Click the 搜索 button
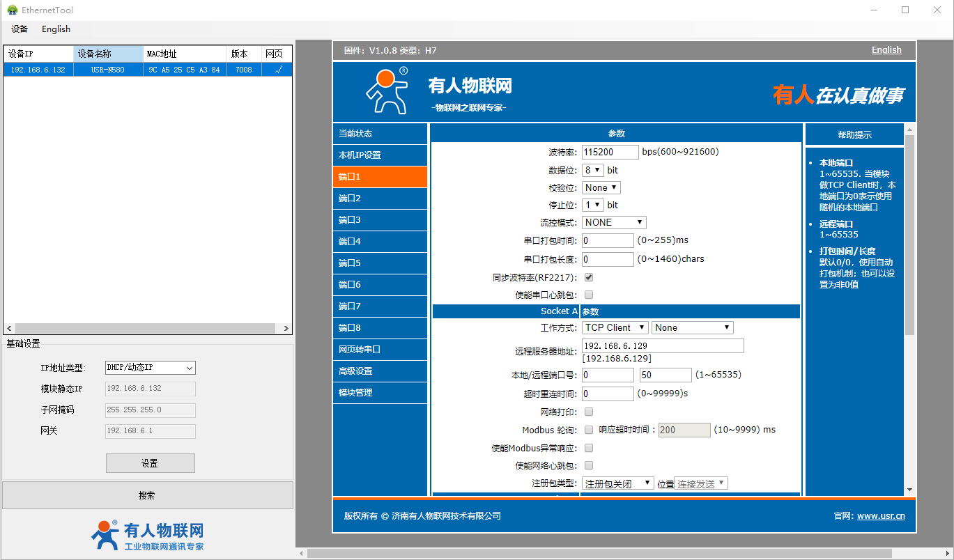 [x=147, y=495]
